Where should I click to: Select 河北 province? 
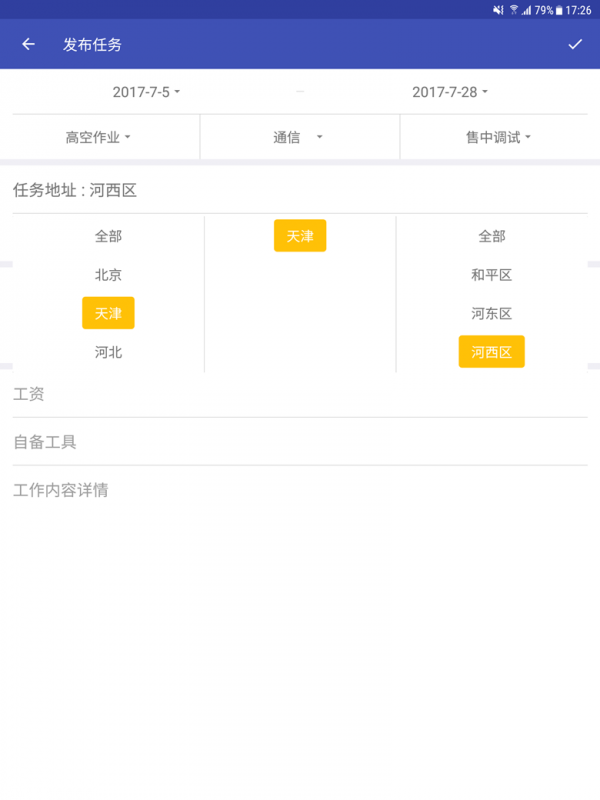[108, 352]
